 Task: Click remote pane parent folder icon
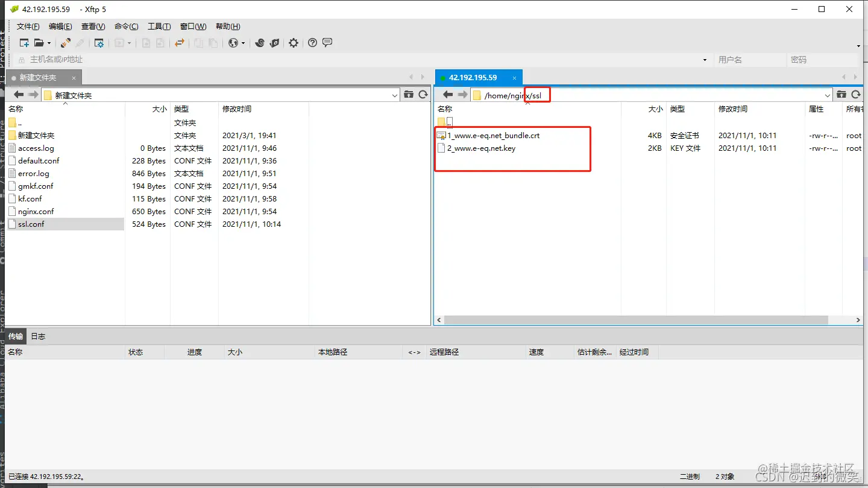841,95
